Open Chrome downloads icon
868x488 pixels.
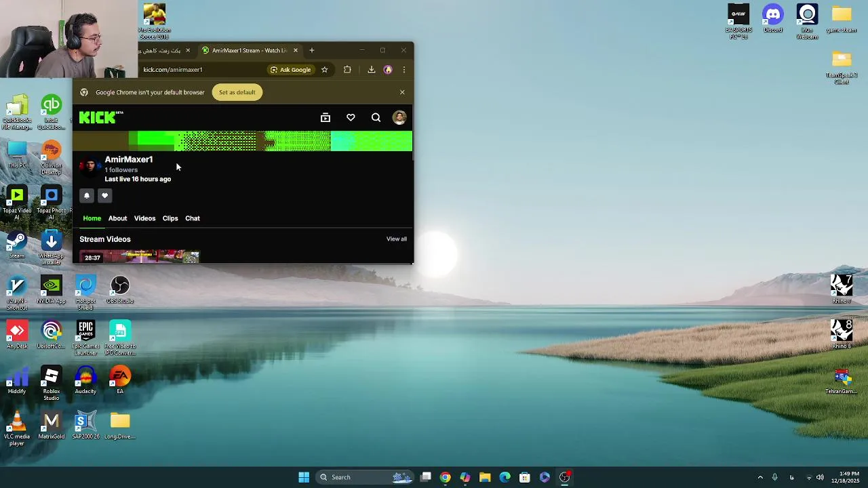click(372, 69)
